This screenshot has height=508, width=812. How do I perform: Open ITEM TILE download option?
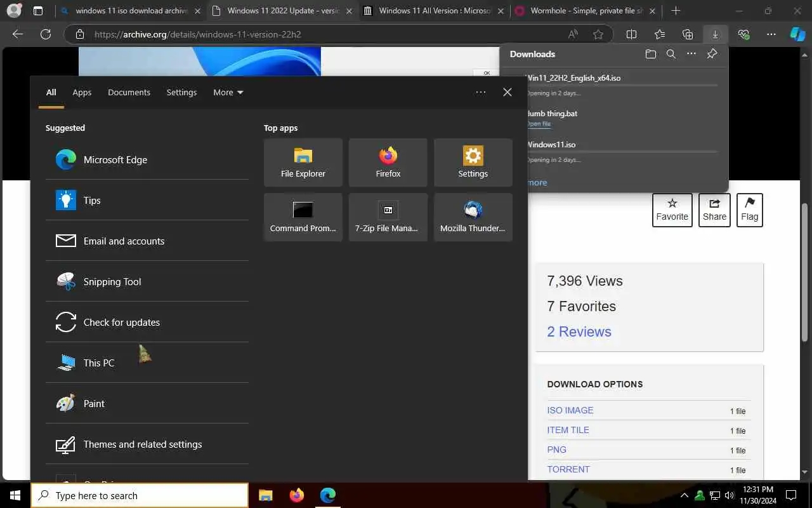pos(568,430)
